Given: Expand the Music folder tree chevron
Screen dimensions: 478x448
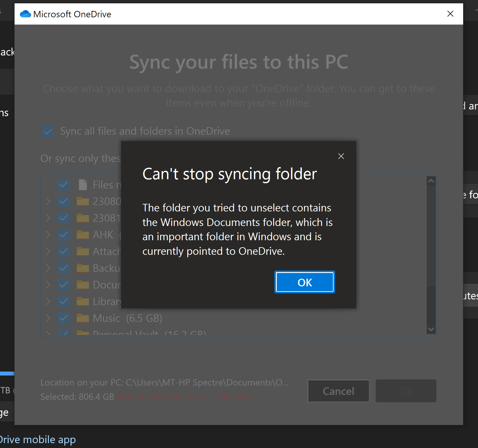Looking at the screenshot, I should tap(48, 318).
